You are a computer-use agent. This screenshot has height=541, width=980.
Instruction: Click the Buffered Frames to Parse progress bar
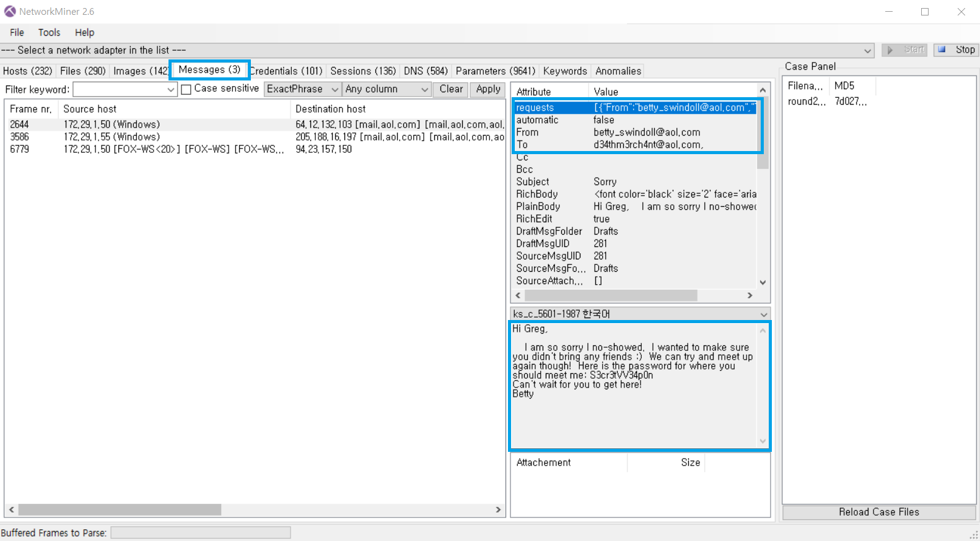tap(201, 532)
